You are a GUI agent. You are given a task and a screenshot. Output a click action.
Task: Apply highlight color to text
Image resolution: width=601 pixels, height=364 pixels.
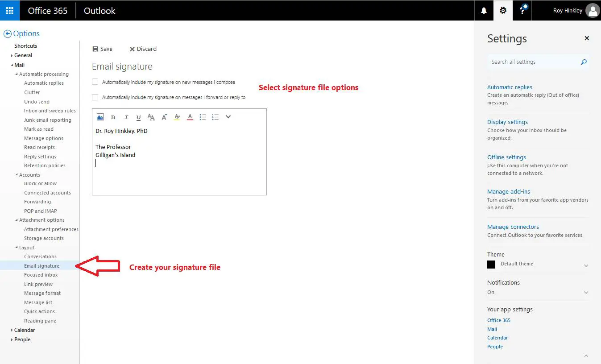(177, 117)
